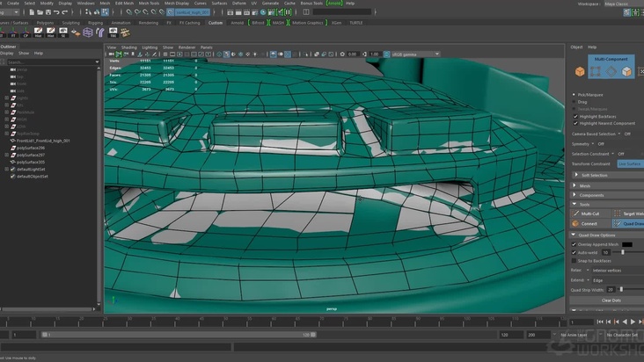Activate the Target Weld tool
This screenshot has width=644, height=362.
point(628,214)
